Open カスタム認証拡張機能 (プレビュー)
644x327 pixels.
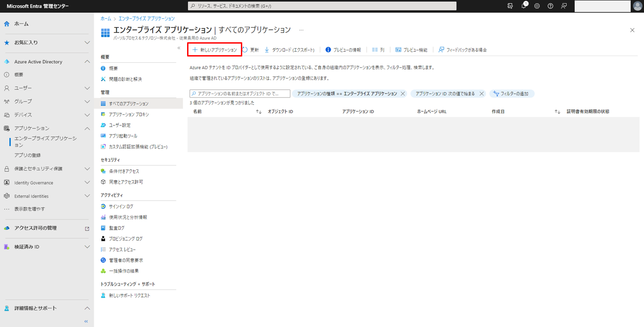(x=139, y=146)
